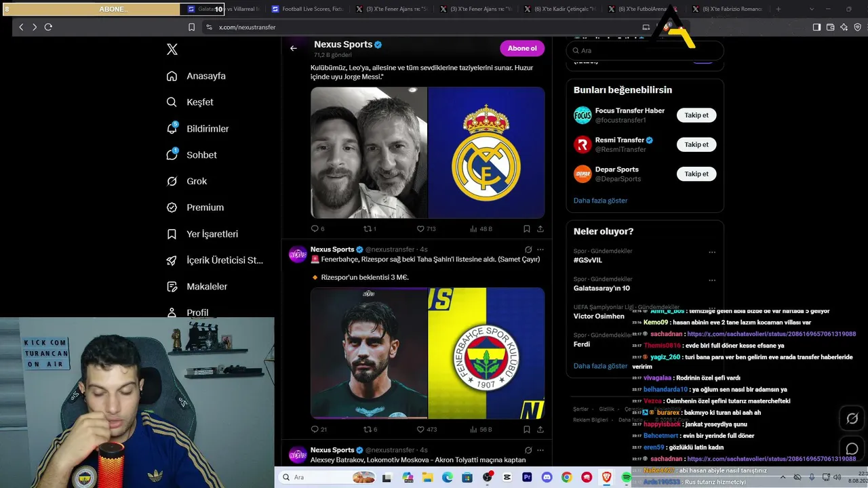This screenshot has width=868, height=488.
Task: Open the Focus Transfer Haber profile
Action: point(629,110)
